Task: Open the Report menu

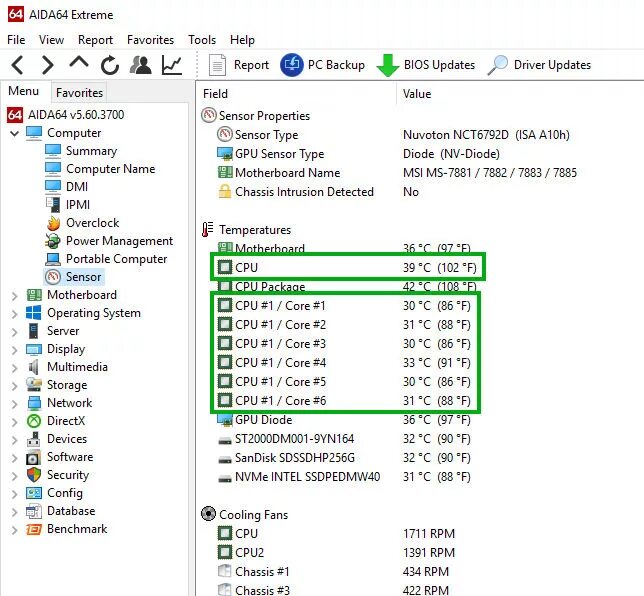Action: click(95, 40)
